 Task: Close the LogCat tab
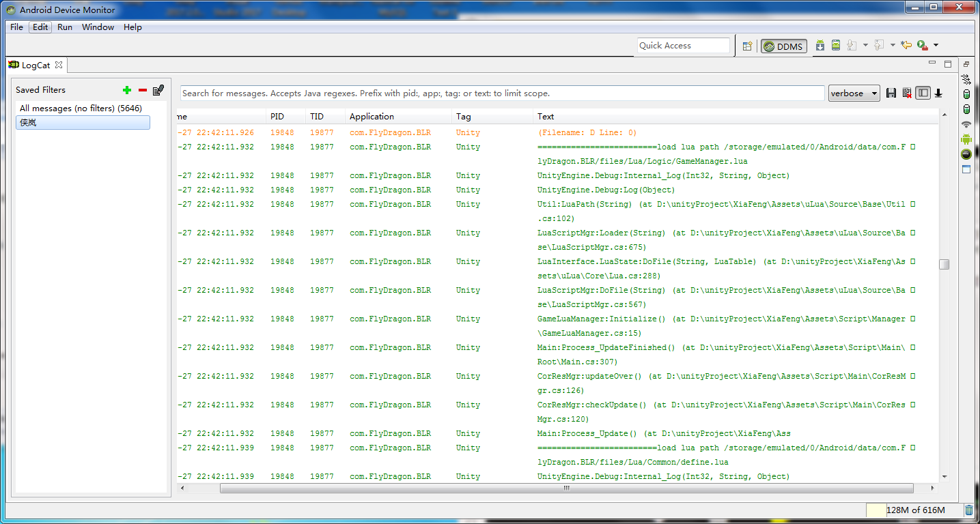(x=59, y=65)
